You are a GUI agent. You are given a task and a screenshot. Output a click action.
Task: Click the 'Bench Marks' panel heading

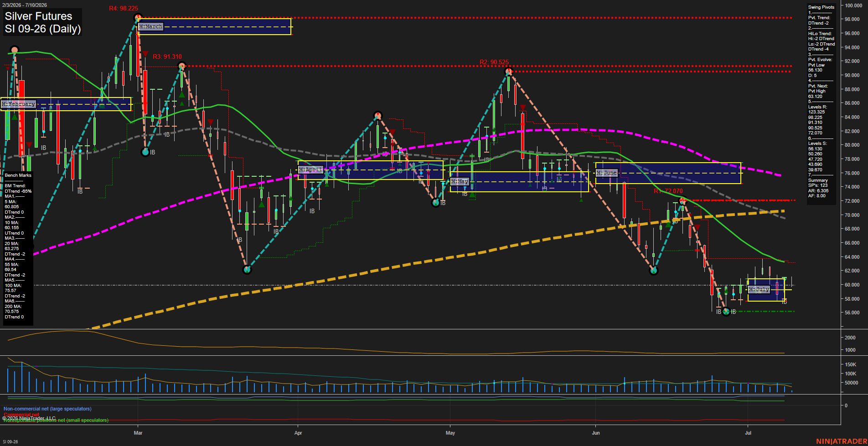[x=18, y=175]
